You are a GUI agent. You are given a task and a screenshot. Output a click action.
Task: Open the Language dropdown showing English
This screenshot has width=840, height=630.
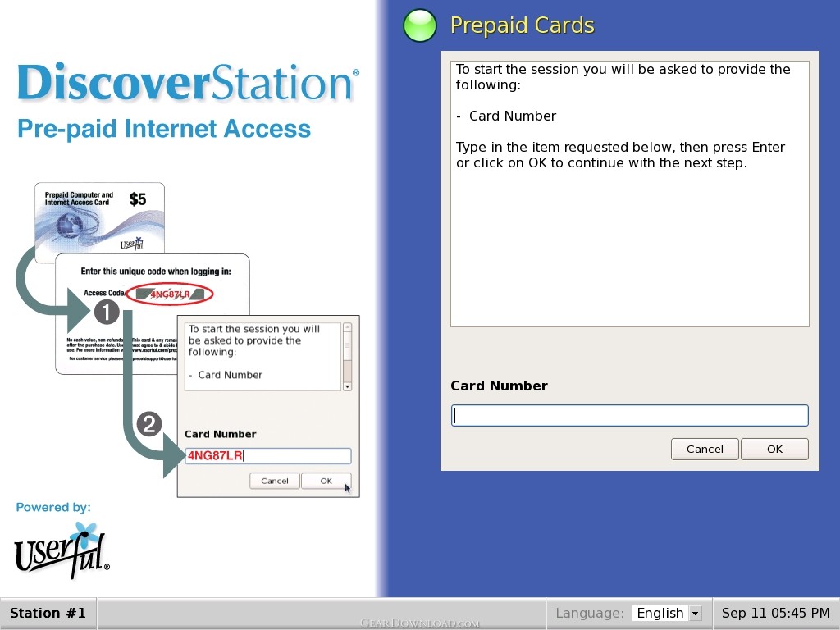[x=667, y=613]
